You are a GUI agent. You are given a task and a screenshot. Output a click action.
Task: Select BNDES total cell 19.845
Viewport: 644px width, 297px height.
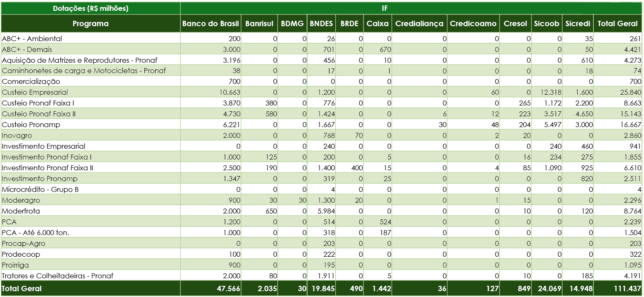click(x=321, y=288)
